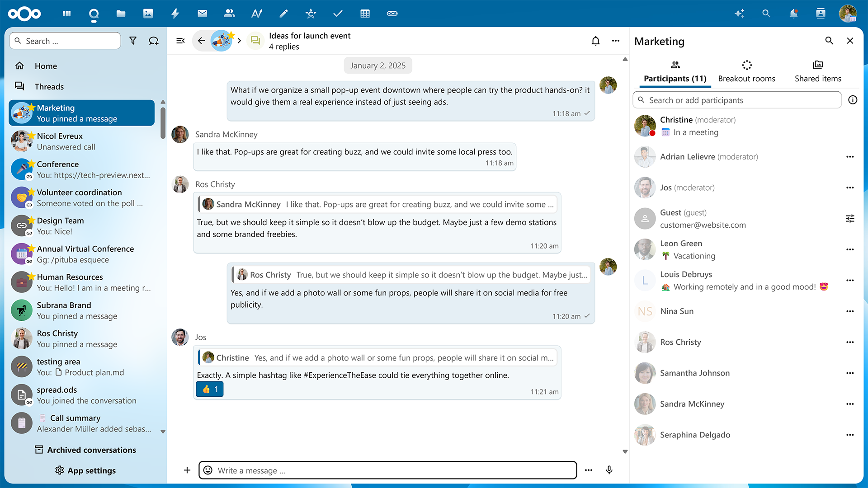Open the three-dot menu for Adrian Lelievre
The width and height of the screenshot is (868, 488).
click(849, 157)
